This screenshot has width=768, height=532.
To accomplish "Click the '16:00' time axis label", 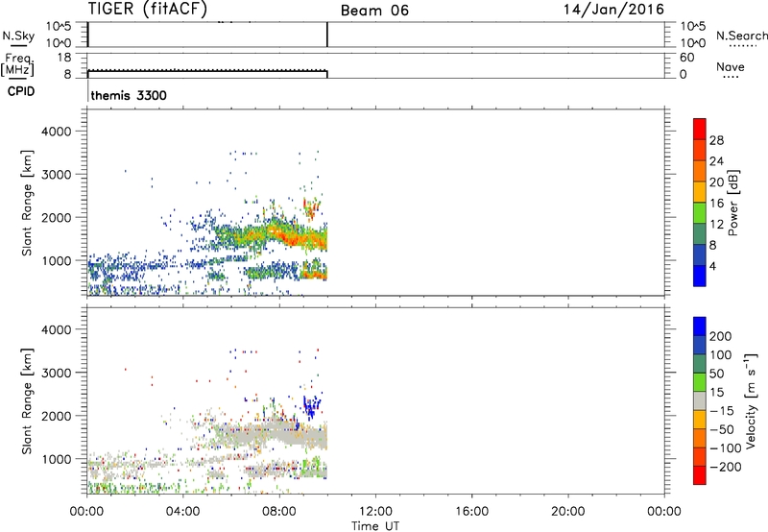I will pyautogui.click(x=471, y=512).
